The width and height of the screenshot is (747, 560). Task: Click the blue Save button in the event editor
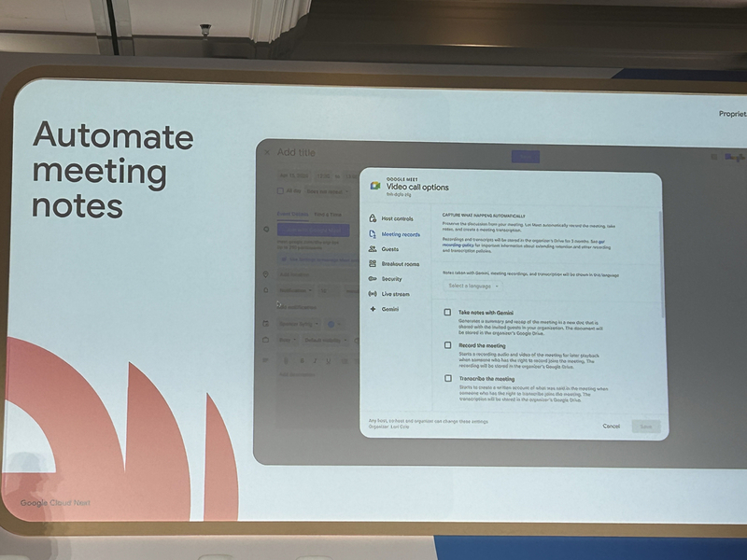point(526,157)
